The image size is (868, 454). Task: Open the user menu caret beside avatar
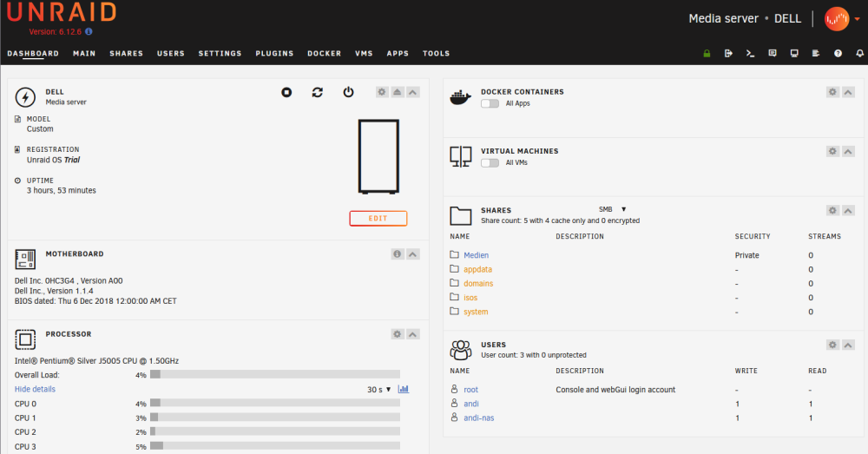(857, 19)
